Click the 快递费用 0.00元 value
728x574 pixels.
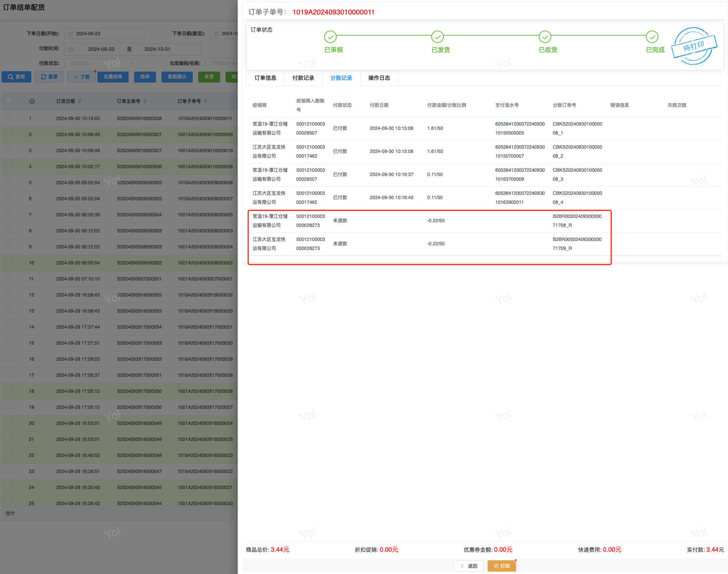612,550
